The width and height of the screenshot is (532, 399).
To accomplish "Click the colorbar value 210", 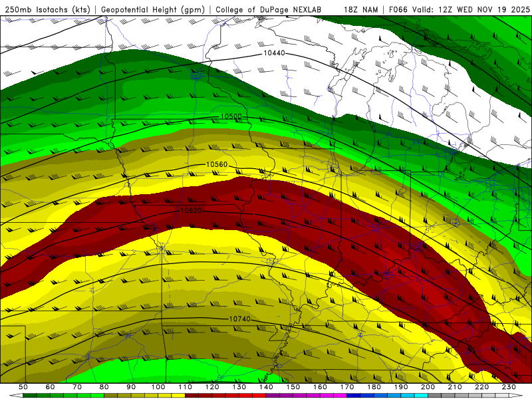I will (455, 387).
